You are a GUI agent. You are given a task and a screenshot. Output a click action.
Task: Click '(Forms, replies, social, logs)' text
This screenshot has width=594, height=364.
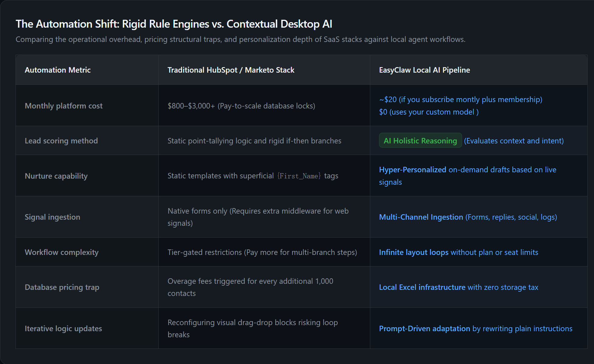pyautogui.click(x=511, y=217)
